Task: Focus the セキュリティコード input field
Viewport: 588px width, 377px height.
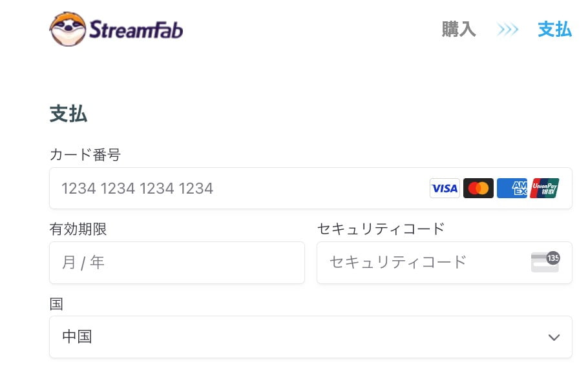Action: [x=445, y=262]
